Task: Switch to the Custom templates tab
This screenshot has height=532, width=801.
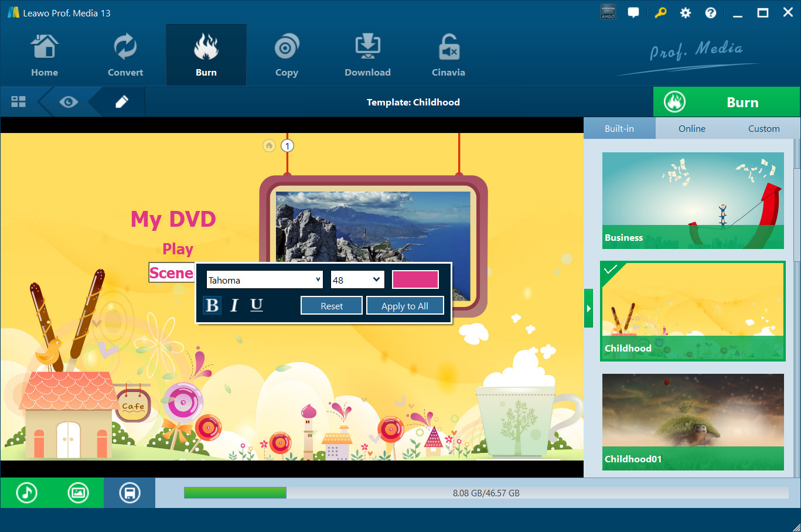Action: (763, 128)
